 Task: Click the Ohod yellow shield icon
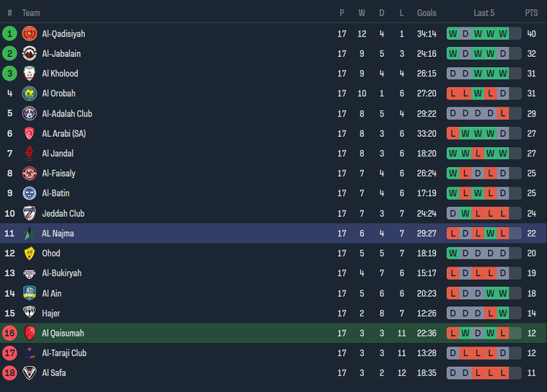click(29, 253)
